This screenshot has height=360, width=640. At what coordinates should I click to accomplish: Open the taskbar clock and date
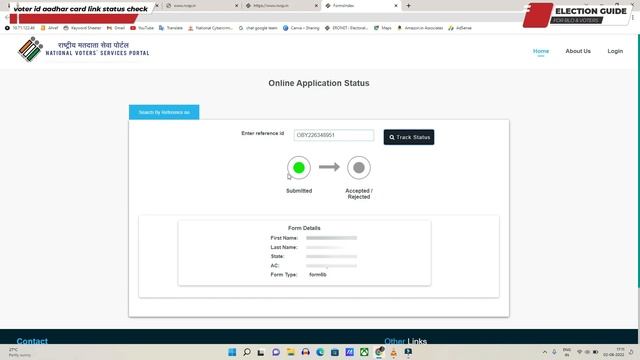614,352
